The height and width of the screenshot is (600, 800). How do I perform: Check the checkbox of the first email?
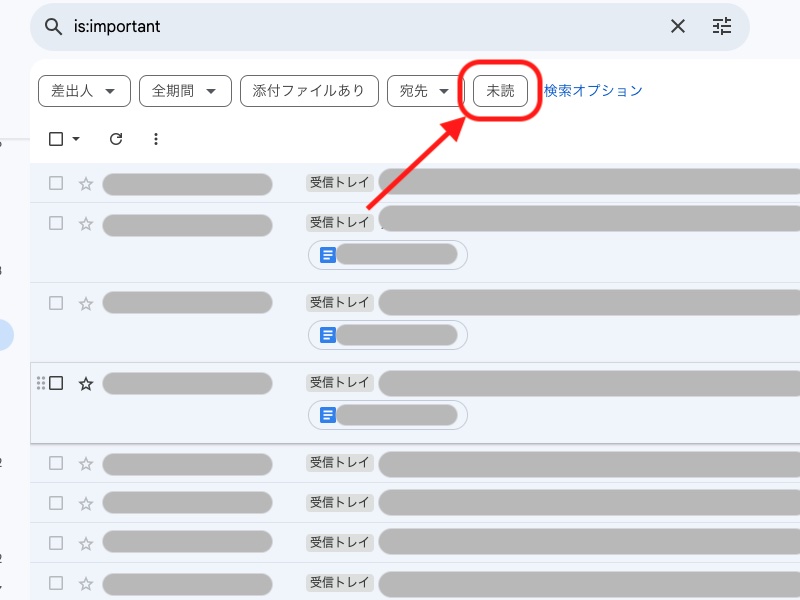[56, 183]
